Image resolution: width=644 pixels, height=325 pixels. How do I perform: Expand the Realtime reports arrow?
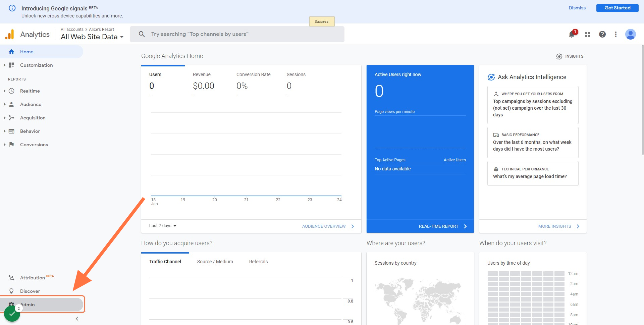pos(5,91)
